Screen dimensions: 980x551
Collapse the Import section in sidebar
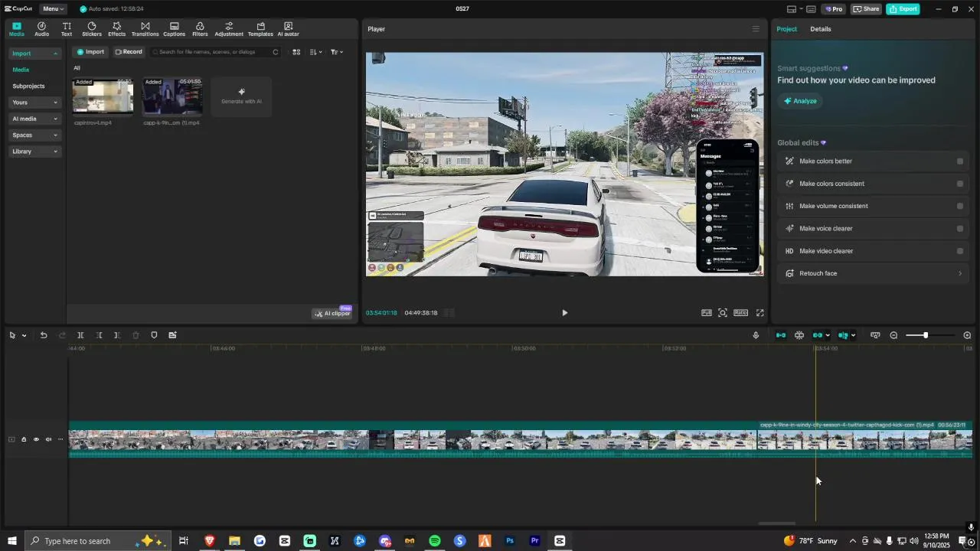tap(55, 54)
